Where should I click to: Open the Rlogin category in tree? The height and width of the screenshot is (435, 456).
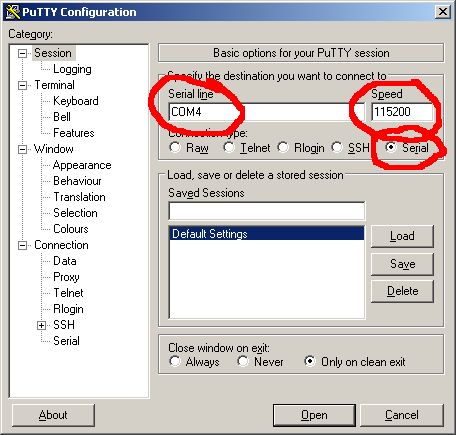pyautogui.click(x=68, y=309)
